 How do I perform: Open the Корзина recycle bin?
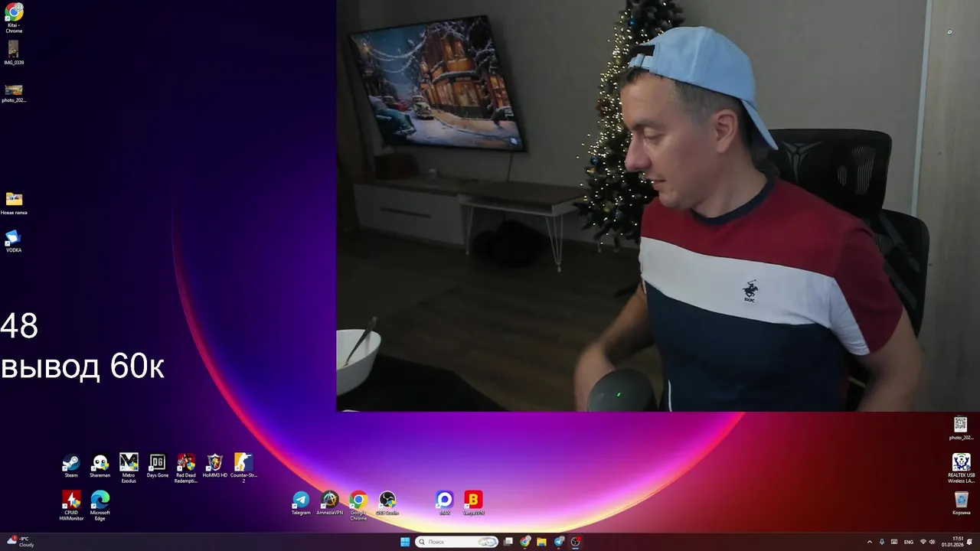click(962, 504)
